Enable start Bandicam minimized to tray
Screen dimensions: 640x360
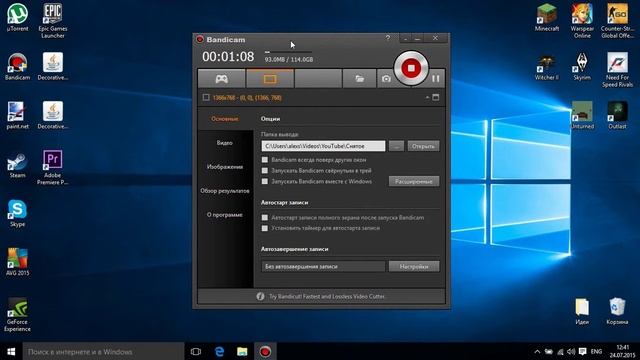265,171
